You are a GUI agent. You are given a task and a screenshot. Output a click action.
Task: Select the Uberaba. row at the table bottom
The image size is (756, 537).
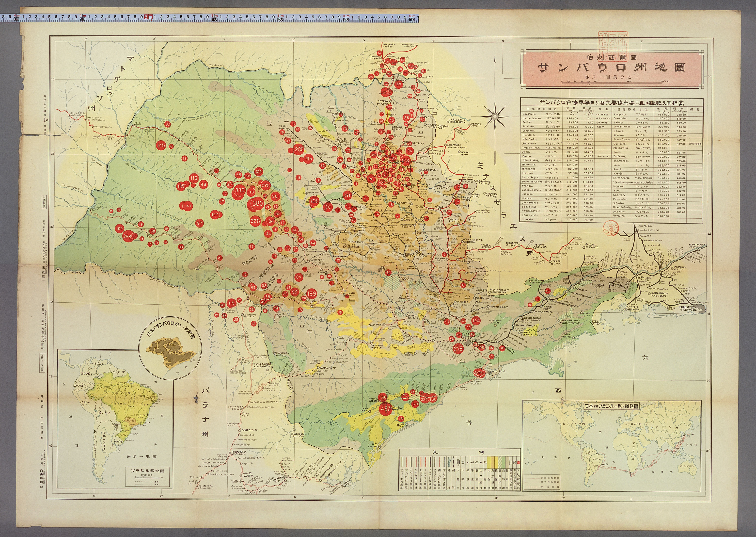[566, 220]
